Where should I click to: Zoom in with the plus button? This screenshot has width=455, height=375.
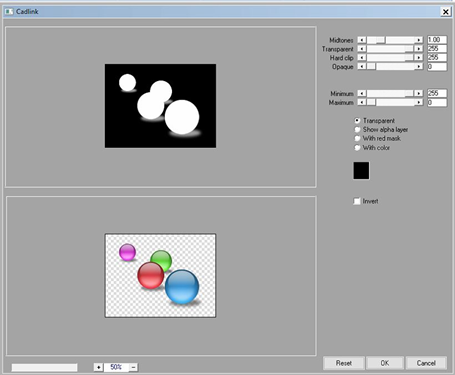pos(98,367)
